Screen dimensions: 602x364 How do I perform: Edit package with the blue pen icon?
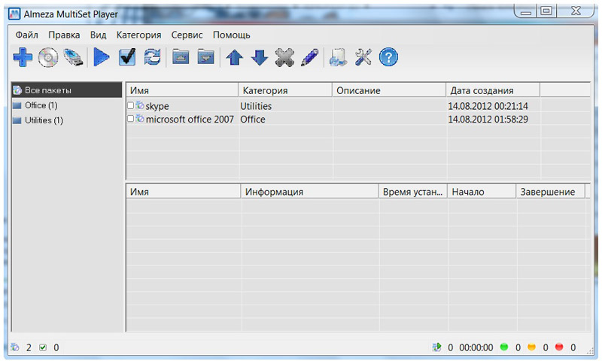[x=310, y=58]
